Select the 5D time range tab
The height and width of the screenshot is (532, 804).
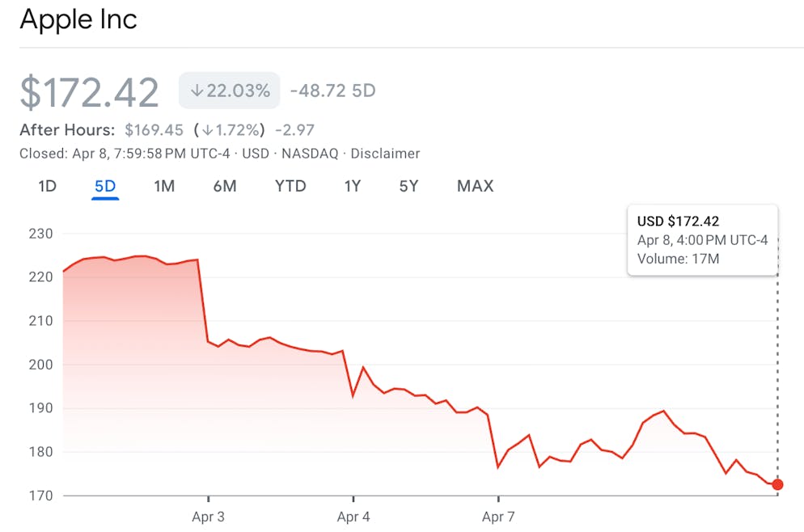point(105,186)
